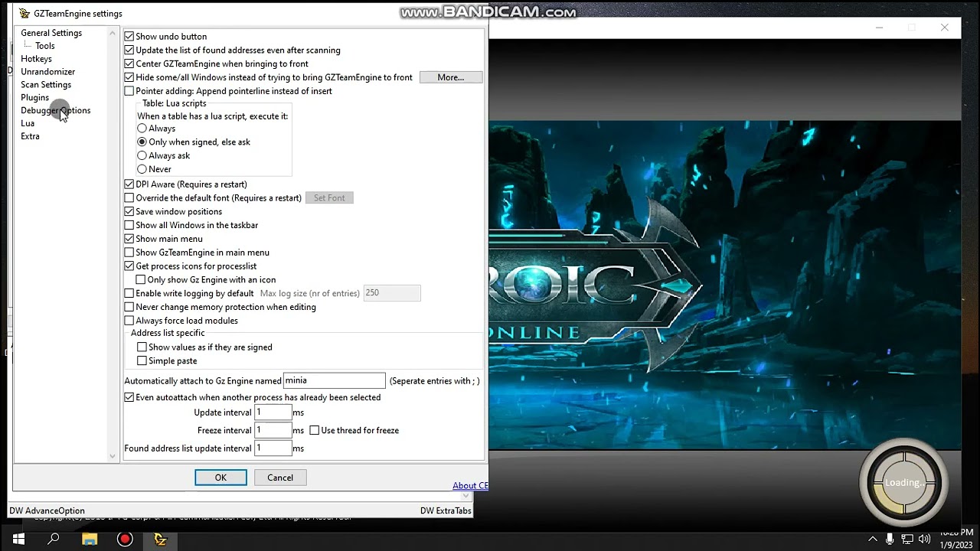Close the game launcher window
This screenshot has height=551, width=980.
[x=945, y=28]
